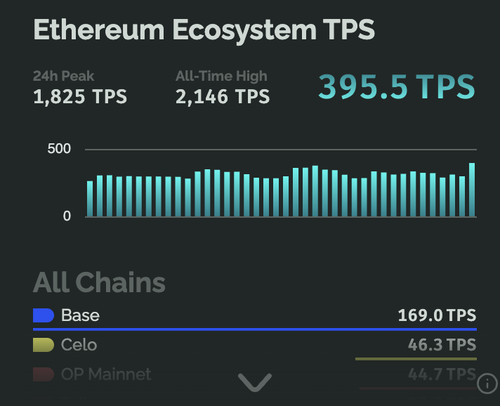
Task: Click the 24h Peak 1,825 TPS stat
Action: coord(80,88)
